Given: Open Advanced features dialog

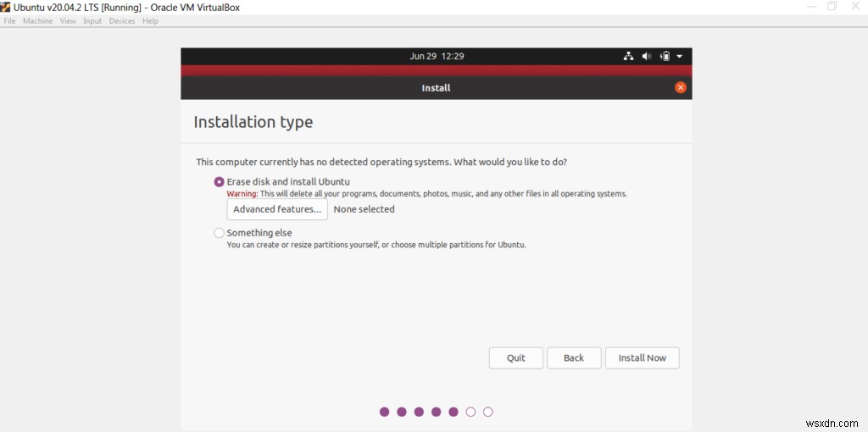Looking at the screenshot, I should [x=277, y=209].
